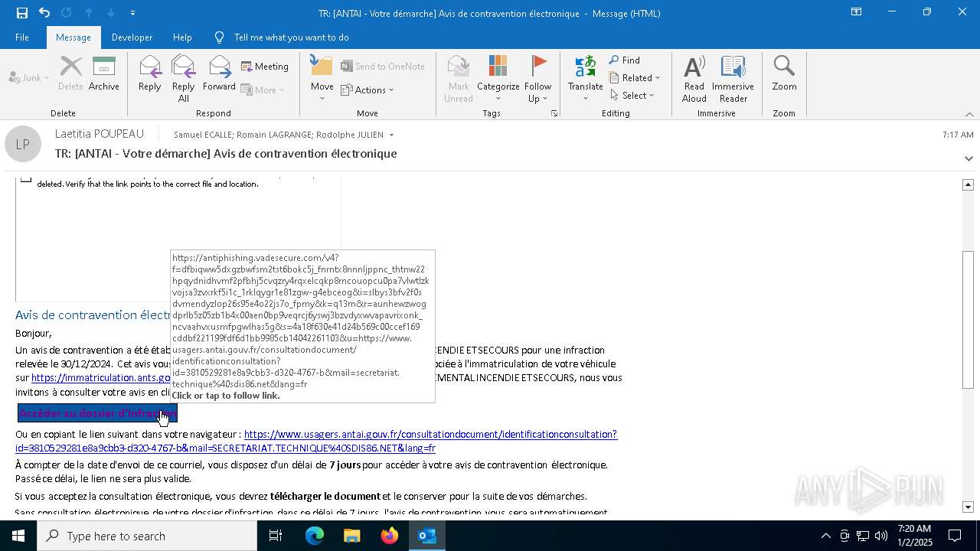Screen dimensions: 980x551
Task: Expand the message header chevron
Action: [969, 158]
